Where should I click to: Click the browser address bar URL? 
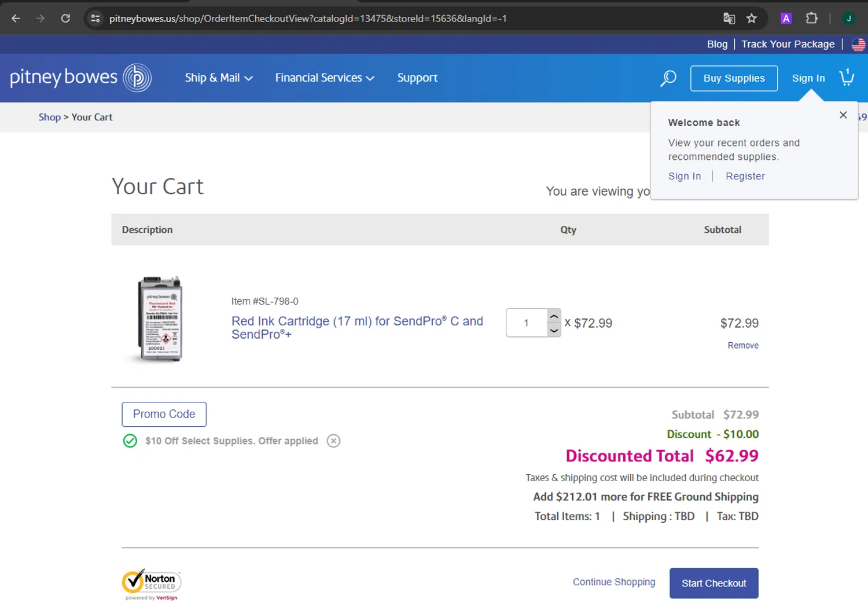pos(308,19)
